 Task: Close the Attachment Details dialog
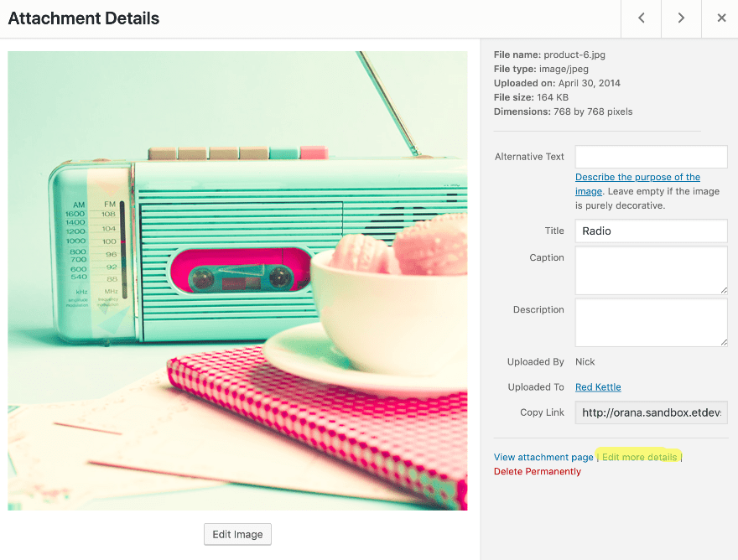tap(721, 18)
